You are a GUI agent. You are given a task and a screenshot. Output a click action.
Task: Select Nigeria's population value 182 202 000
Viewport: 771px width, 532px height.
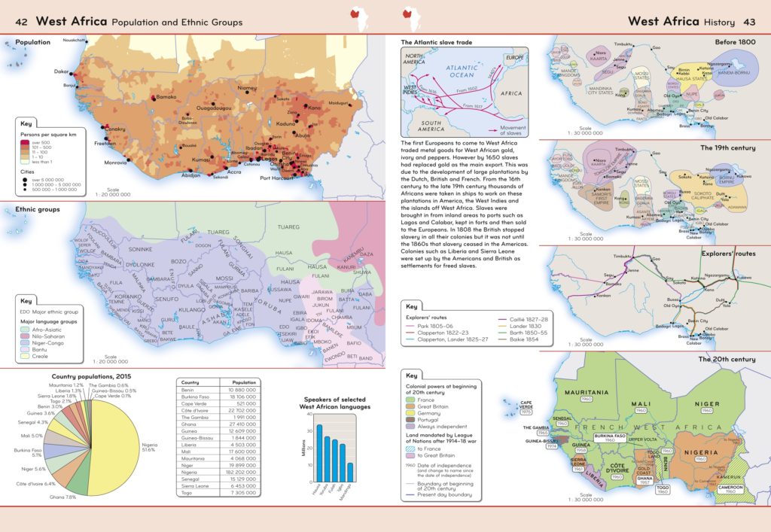[240, 472]
